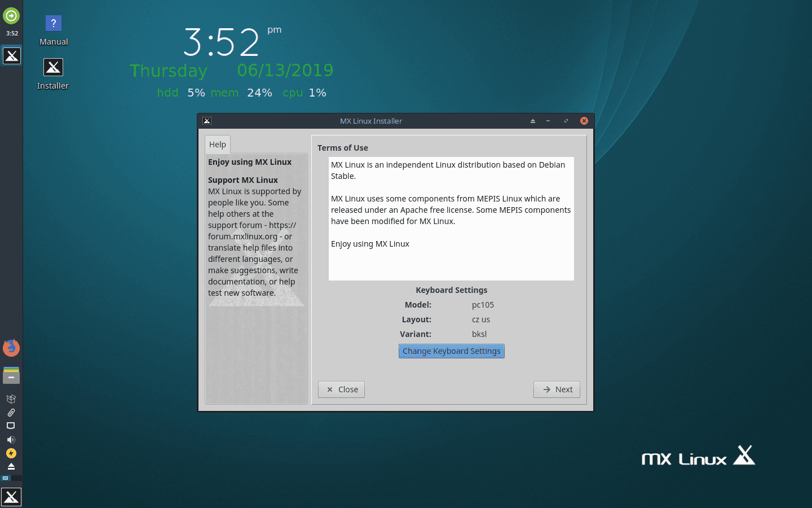Click the Terms of Use text box

(451, 218)
